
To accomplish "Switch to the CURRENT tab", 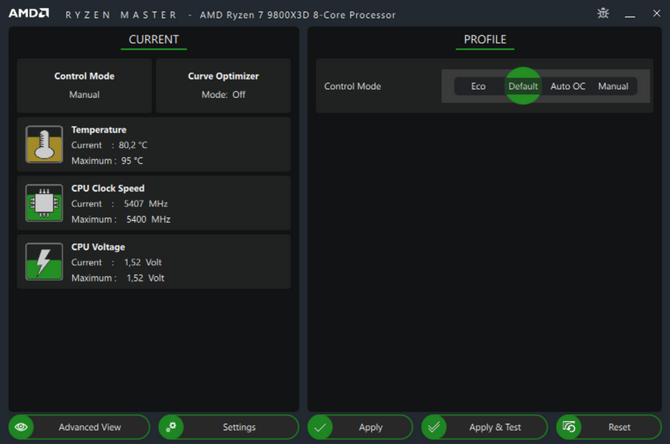I will [x=154, y=40].
